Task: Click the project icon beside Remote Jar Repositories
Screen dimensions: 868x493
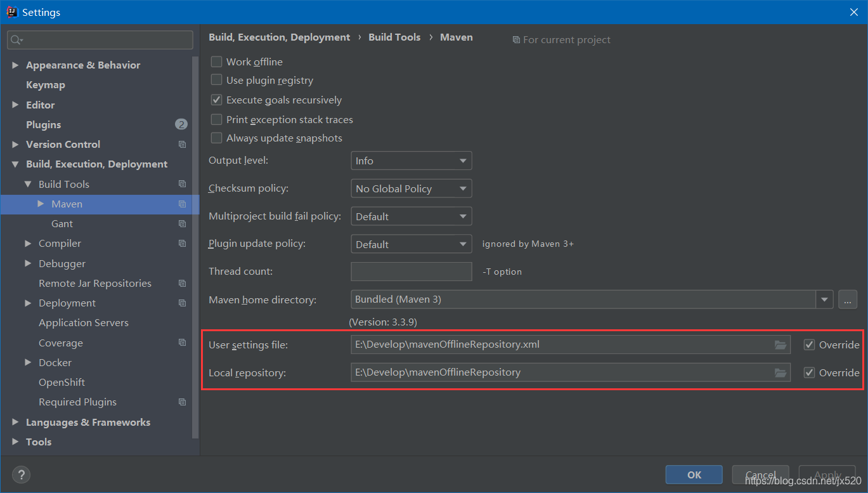Action: click(182, 284)
